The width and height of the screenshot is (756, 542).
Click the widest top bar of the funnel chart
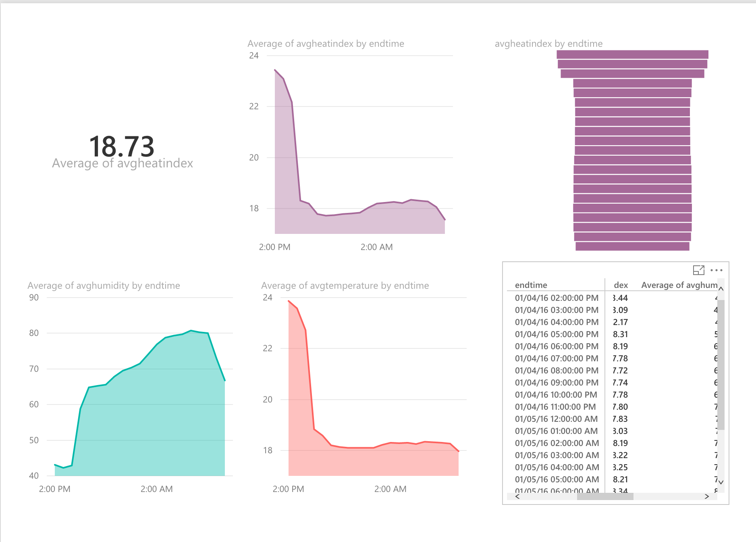click(632, 54)
